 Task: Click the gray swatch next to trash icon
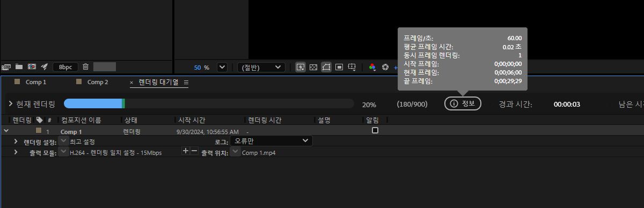(x=105, y=67)
